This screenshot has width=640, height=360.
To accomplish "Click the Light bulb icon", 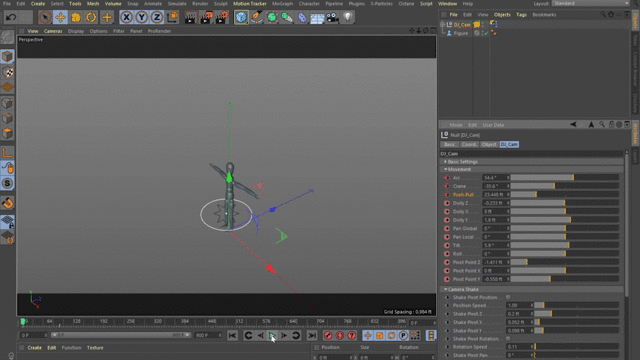I will click(347, 17).
